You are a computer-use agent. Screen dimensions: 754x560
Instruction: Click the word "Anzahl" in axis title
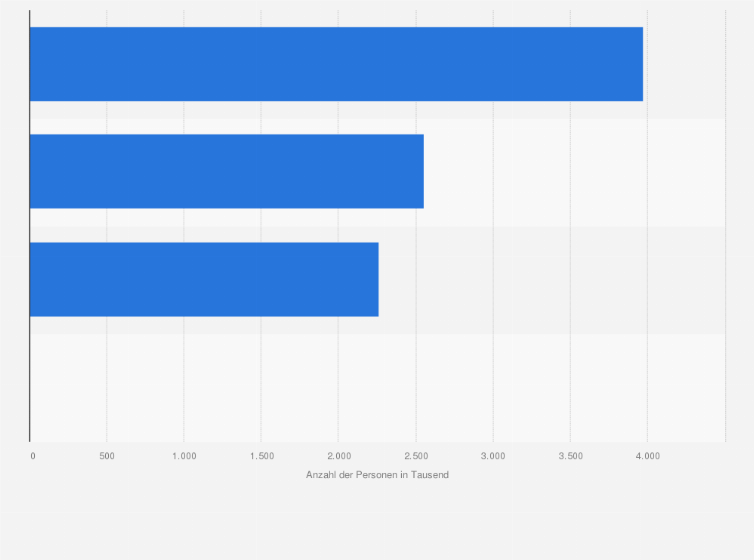pos(318,475)
